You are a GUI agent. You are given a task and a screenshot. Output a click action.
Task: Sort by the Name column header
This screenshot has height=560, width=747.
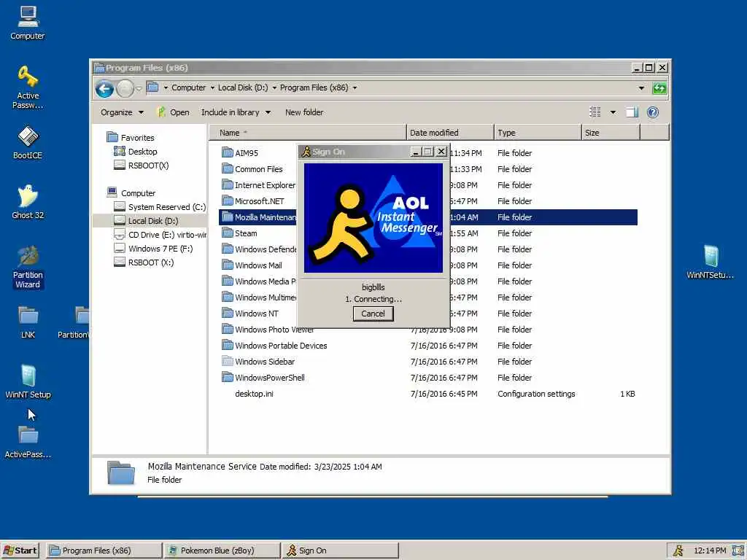point(308,133)
